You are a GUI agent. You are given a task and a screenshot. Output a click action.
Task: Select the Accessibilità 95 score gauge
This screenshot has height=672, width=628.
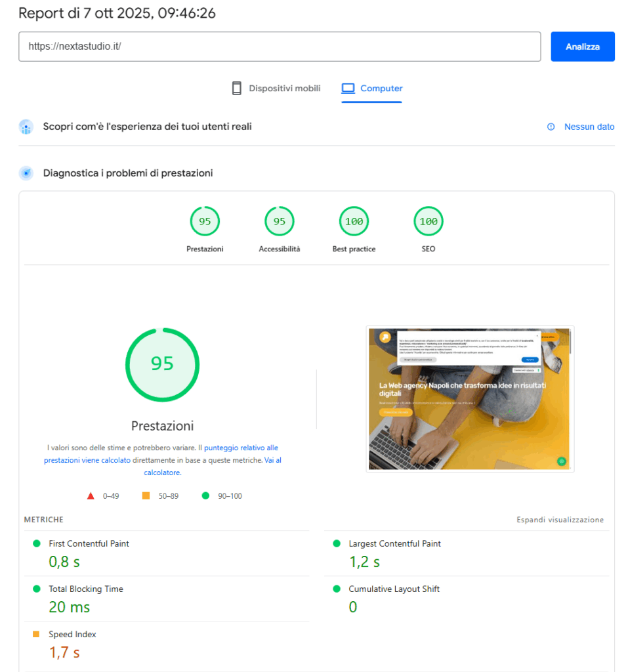click(280, 222)
